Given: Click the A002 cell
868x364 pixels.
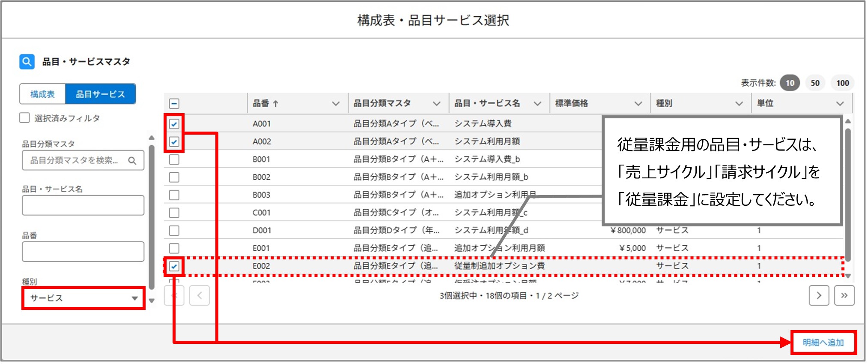Looking at the screenshot, I should point(262,142).
